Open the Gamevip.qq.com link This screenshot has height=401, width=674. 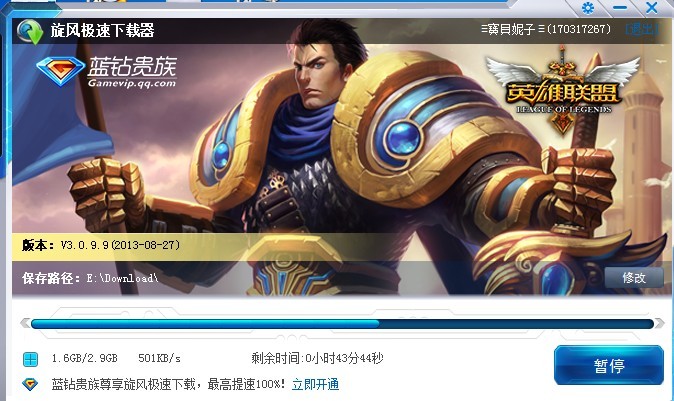coord(132,83)
